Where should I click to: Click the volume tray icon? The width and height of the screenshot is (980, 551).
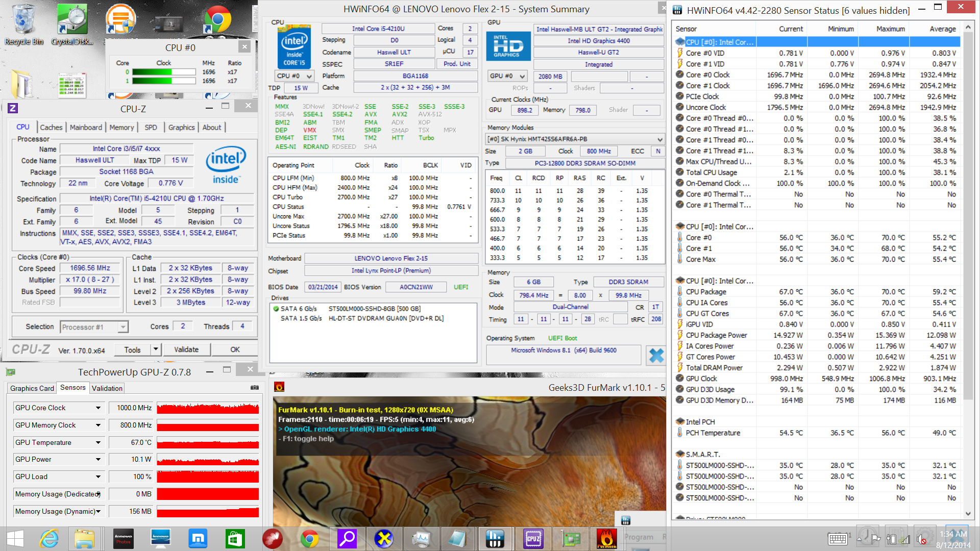click(x=921, y=539)
